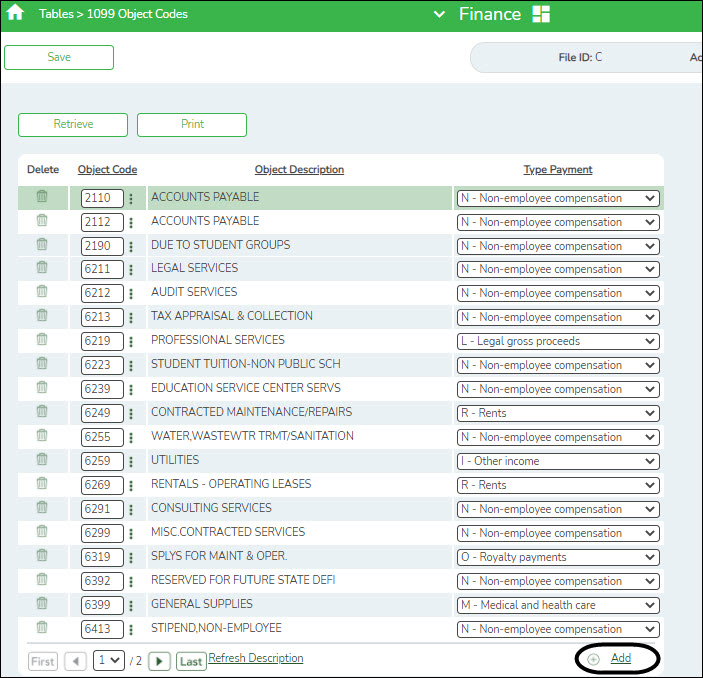This screenshot has width=703, height=678.
Task: Open lookup dots next to code 6211
Action: [131, 269]
